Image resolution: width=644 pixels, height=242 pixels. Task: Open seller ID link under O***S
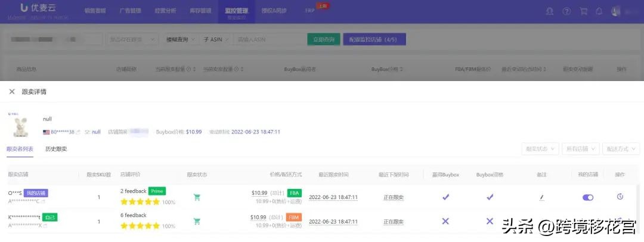[x=24, y=201]
